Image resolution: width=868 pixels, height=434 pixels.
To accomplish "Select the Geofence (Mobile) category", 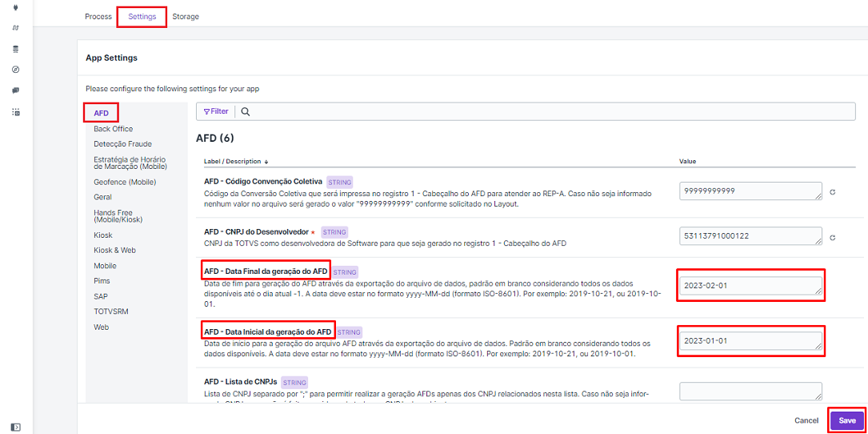I will (125, 182).
